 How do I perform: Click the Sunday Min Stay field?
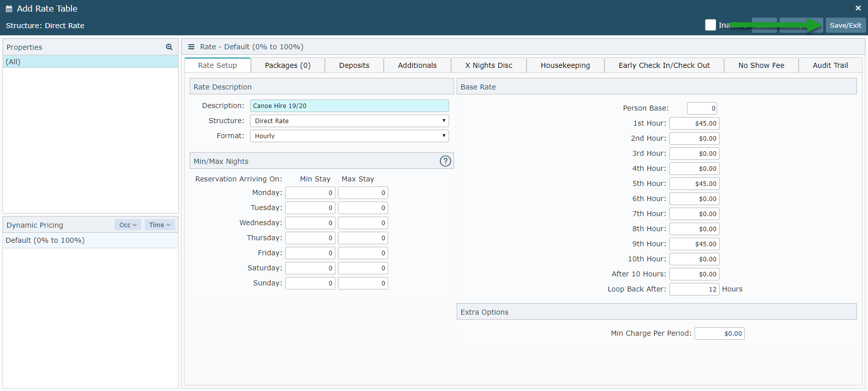[310, 283]
